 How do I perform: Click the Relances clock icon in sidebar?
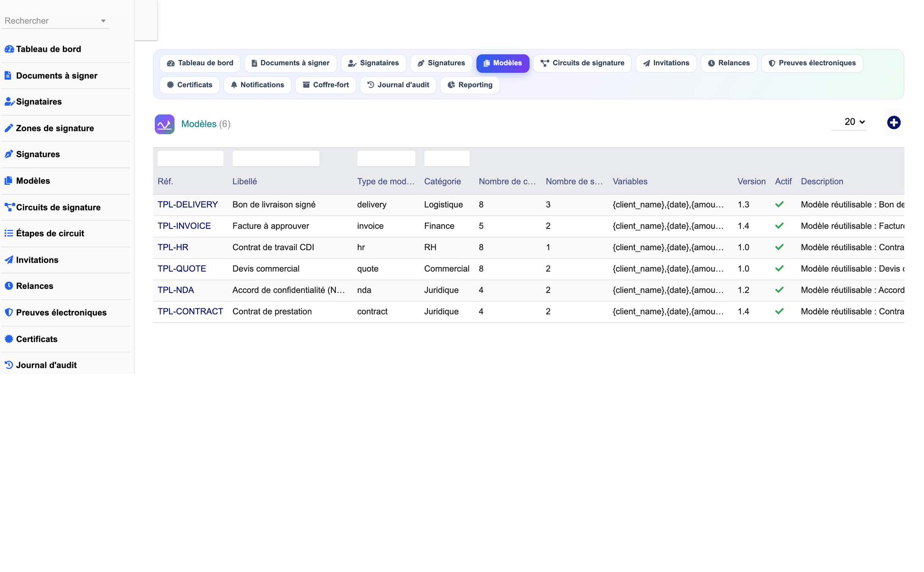click(x=9, y=286)
